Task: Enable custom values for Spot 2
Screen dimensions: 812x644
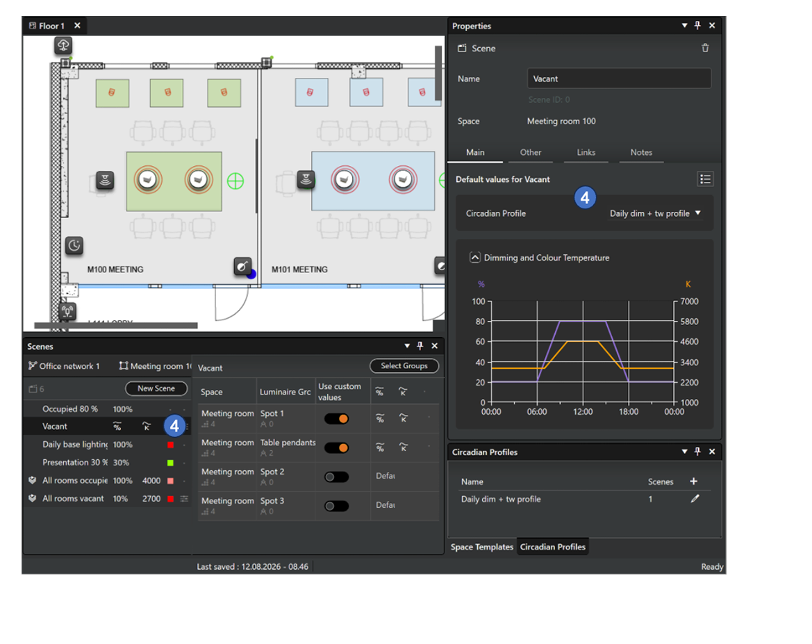Action: point(337,477)
